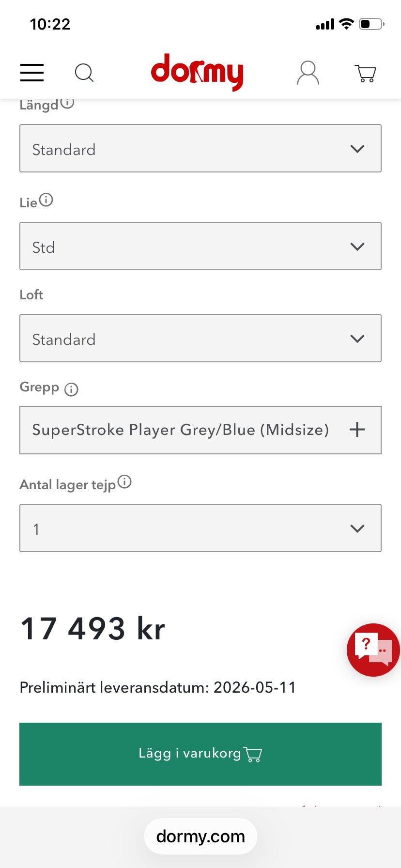The height and width of the screenshot is (868, 401).
Task: Open the Antal lager tejp dropdown
Action: pos(200,528)
